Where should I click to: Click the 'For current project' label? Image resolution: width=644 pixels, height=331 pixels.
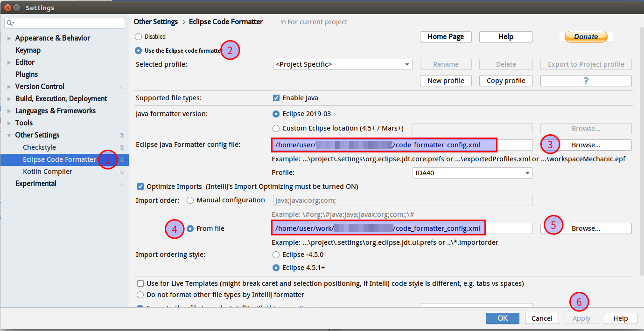317,22
